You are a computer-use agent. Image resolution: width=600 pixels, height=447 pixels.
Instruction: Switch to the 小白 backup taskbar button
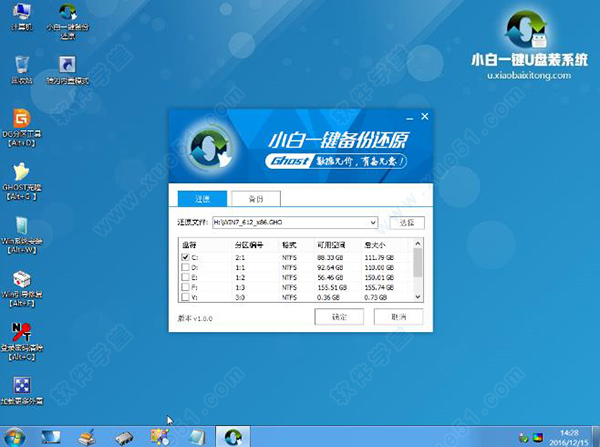pyautogui.click(x=233, y=437)
